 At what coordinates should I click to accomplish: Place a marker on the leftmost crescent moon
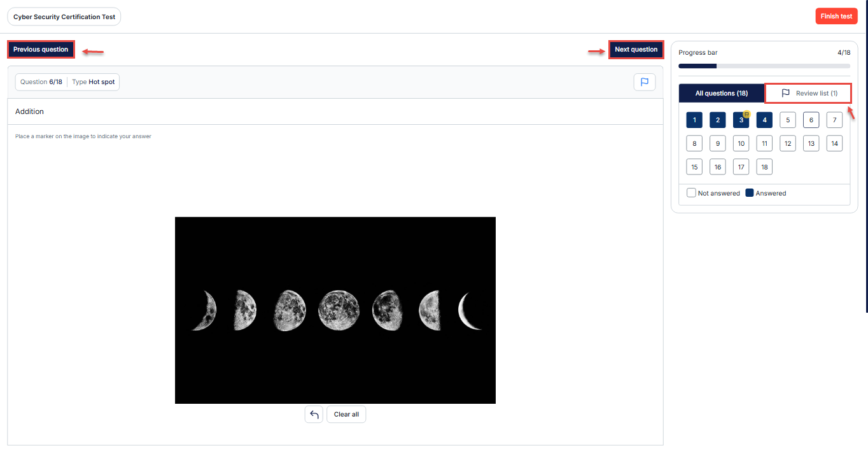click(206, 310)
